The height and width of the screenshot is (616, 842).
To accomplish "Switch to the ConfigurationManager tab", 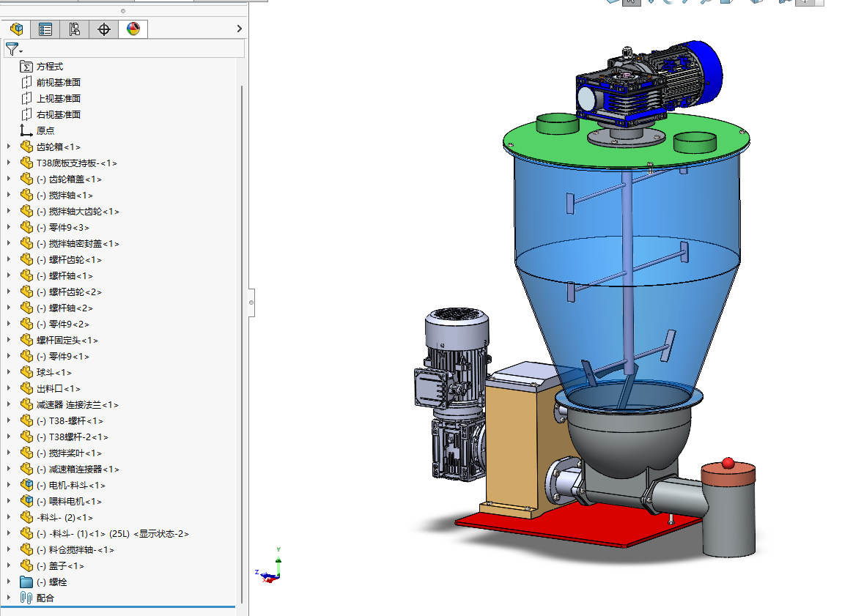I will click(x=75, y=29).
